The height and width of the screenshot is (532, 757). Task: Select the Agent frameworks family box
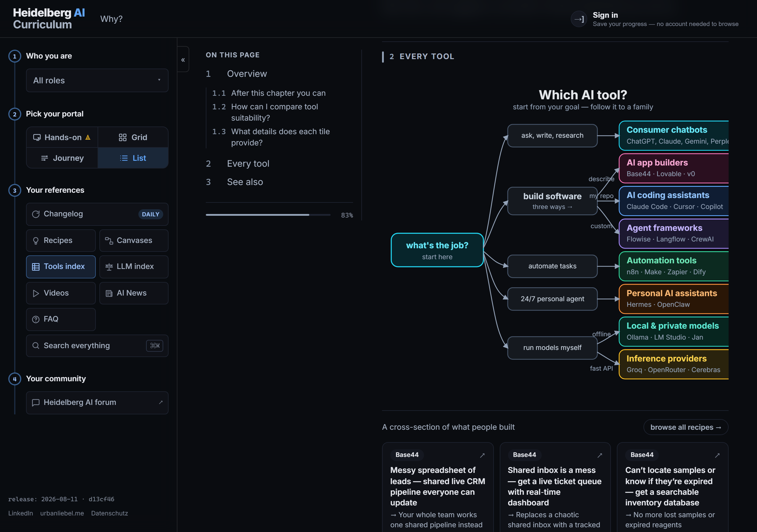click(x=674, y=233)
